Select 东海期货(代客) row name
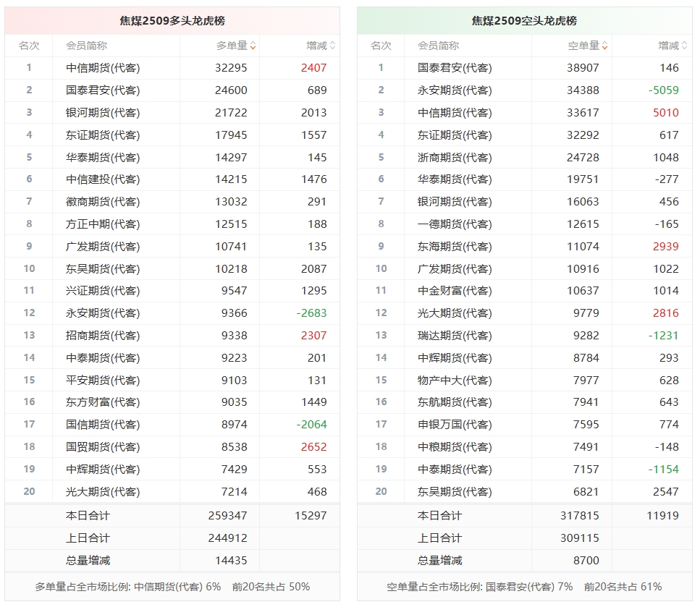This screenshot has height=607, width=700. coord(455,246)
